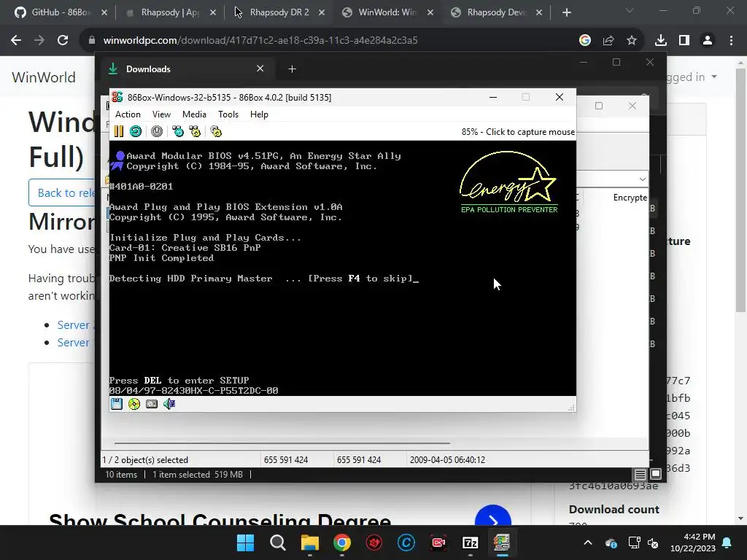Viewport: 747px width, 560px height.
Task: Reload the WinWorld page
Action: pos(63,41)
